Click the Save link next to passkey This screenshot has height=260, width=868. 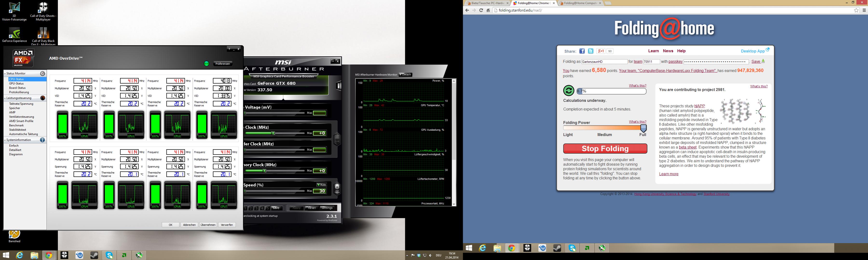click(758, 62)
